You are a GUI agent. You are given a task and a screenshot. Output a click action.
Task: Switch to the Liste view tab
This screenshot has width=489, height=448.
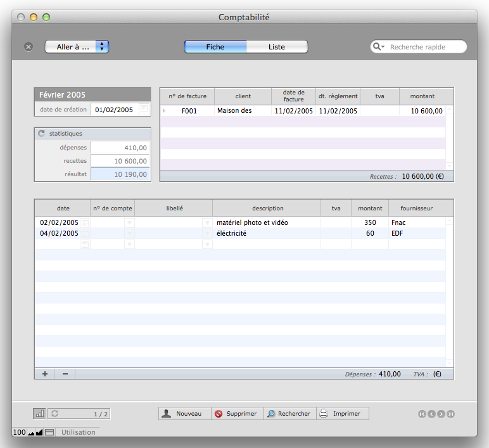click(x=277, y=47)
